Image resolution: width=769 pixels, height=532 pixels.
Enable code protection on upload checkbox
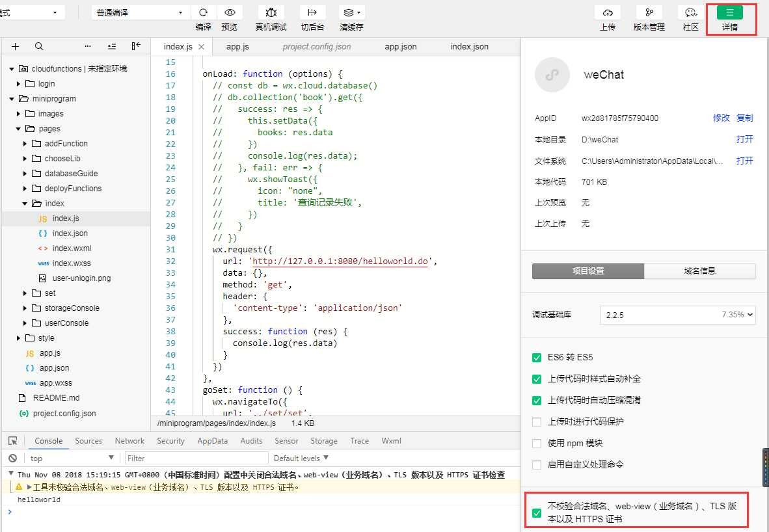[537, 421]
